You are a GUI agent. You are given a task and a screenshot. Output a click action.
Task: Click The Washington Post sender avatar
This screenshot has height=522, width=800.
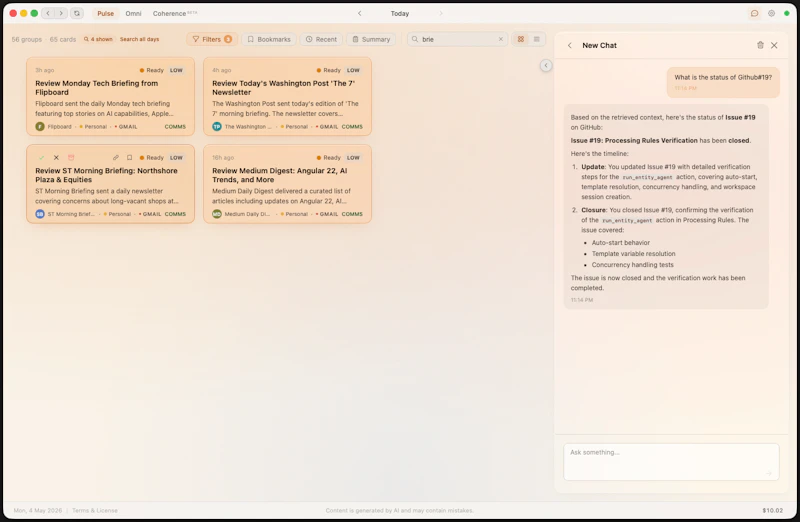click(217, 127)
